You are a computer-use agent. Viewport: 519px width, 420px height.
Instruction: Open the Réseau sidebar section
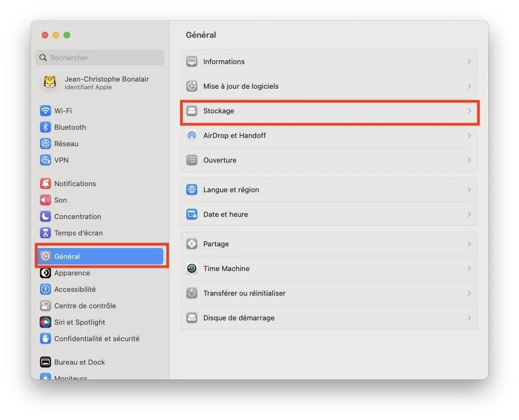coord(66,143)
